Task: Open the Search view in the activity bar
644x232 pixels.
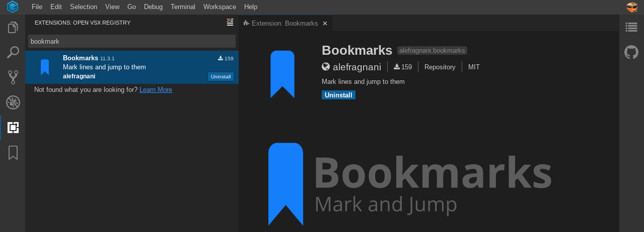Action: (13, 53)
